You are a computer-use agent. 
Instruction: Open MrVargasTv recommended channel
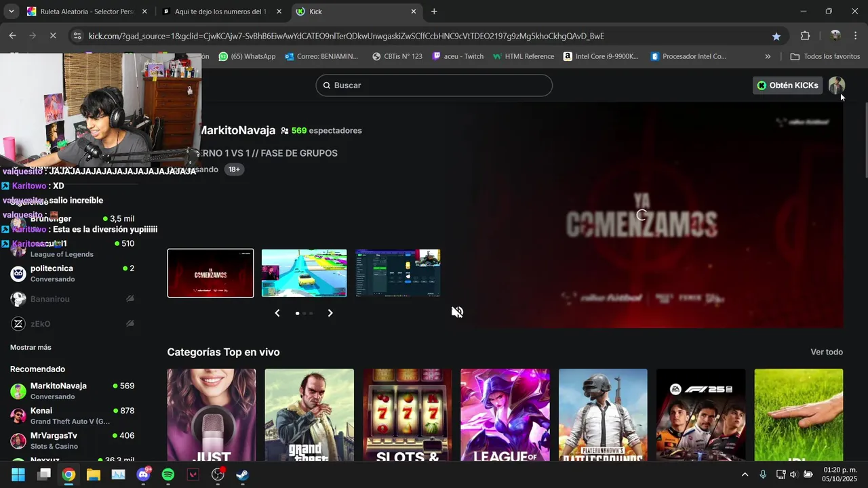pyautogui.click(x=73, y=441)
